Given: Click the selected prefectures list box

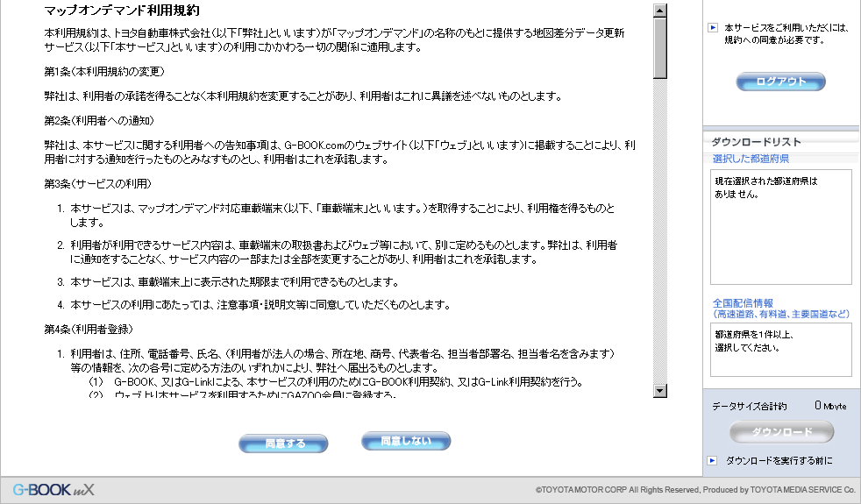Looking at the screenshot, I should click(x=781, y=227).
